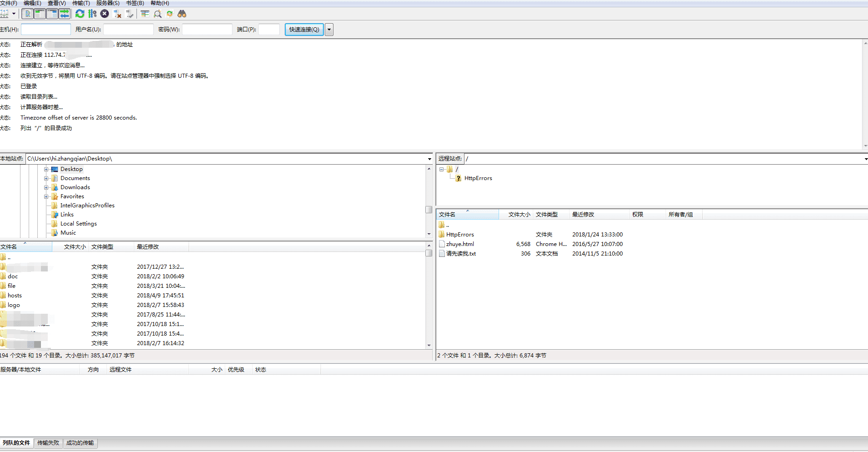868x452 pixels.
Task: Click the 快速连接(Q) button
Action: point(304,30)
